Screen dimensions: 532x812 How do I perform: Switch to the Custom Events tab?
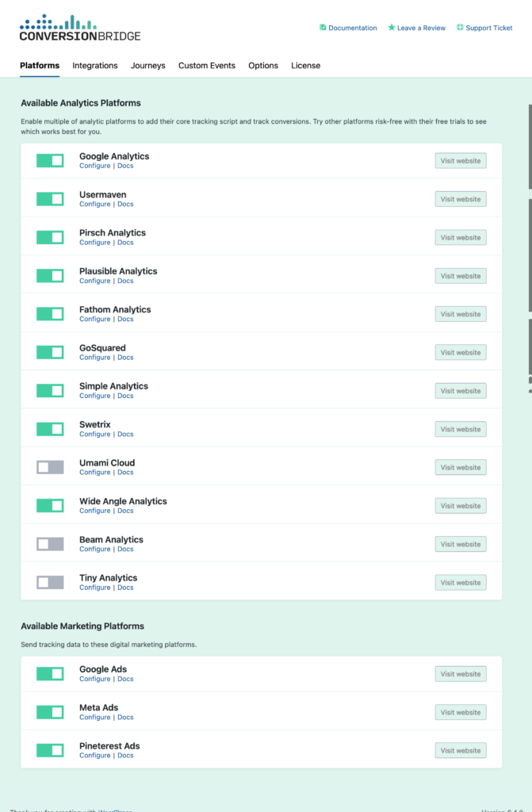point(206,66)
